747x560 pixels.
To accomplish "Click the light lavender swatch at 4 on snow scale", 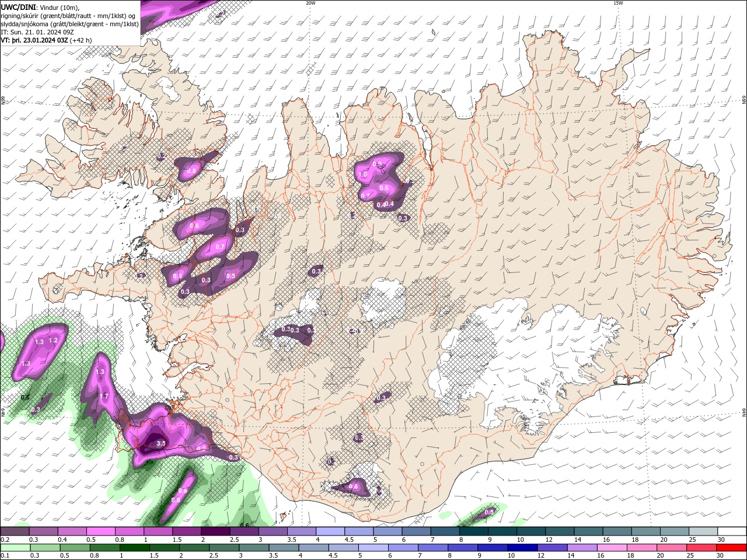I will [330, 531].
